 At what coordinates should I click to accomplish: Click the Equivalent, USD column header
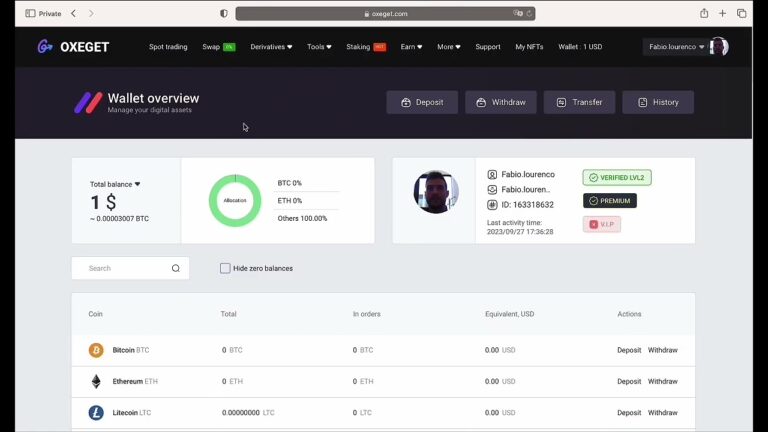point(509,314)
